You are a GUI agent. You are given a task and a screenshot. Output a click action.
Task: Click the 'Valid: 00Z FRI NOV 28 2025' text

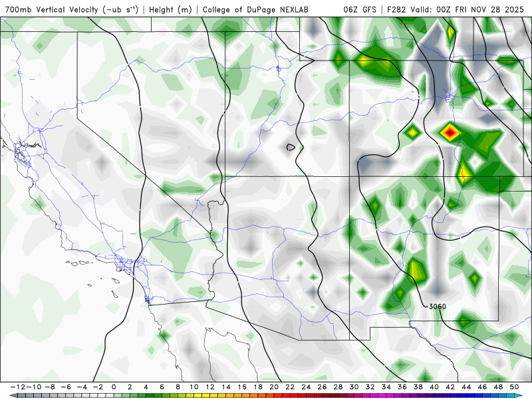[467, 9]
